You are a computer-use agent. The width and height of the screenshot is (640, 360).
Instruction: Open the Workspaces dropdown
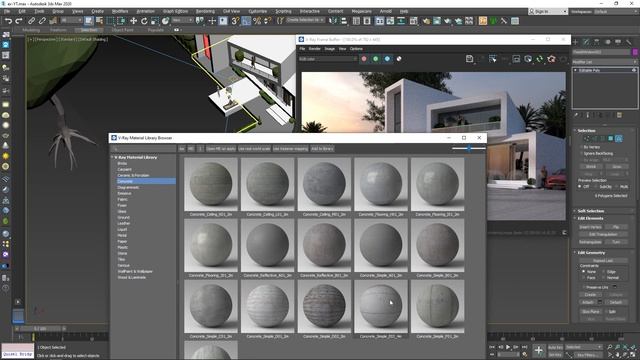pos(616,11)
